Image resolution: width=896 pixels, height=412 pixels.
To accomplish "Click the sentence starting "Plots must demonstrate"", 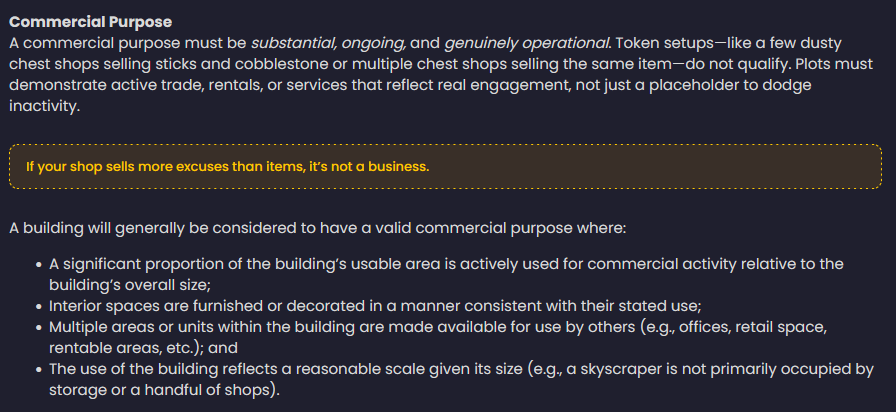I will [400, 84].
